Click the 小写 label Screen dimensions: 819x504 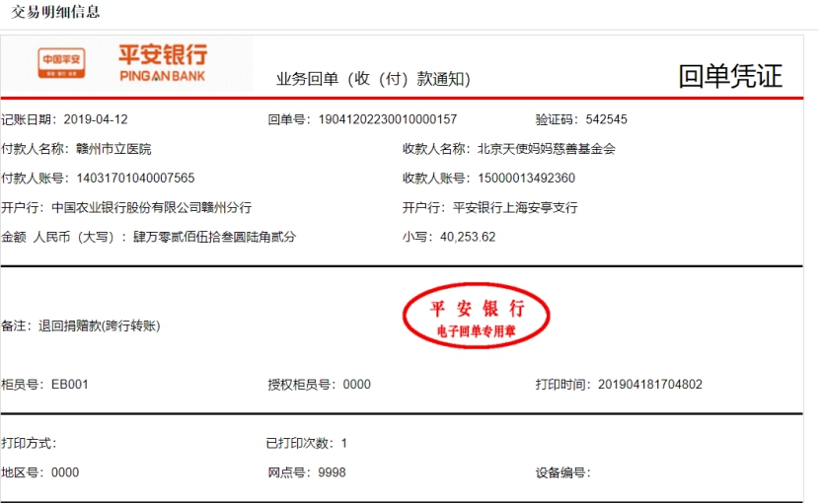(417, 237)
